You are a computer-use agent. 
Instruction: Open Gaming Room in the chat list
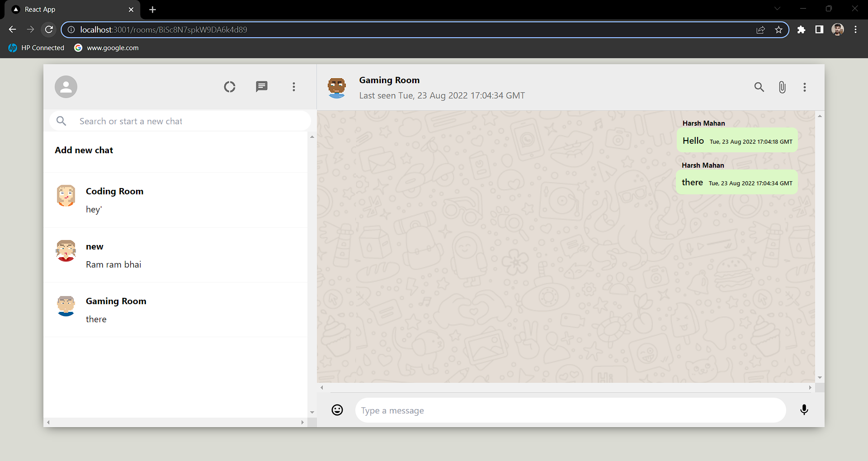tap(175, 310)
